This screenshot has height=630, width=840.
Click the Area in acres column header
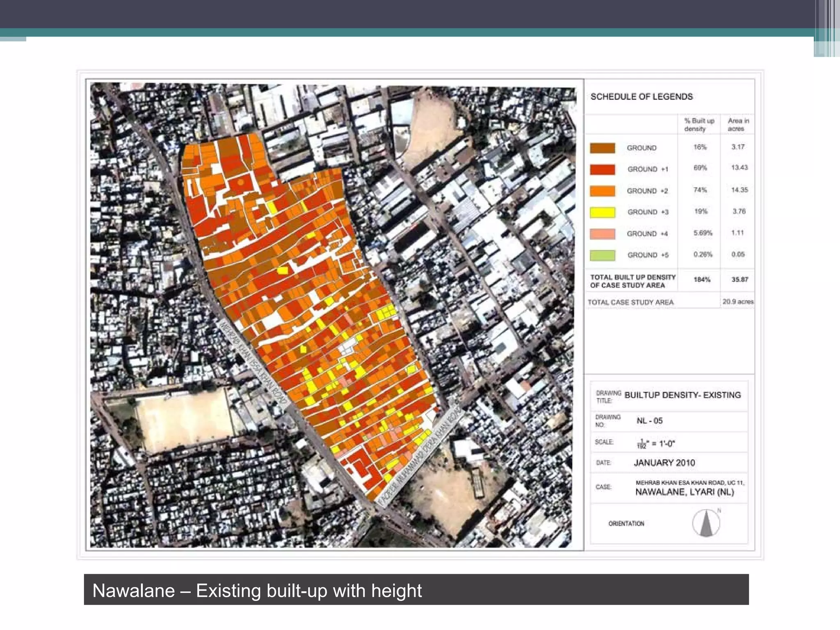pos(738,125)
